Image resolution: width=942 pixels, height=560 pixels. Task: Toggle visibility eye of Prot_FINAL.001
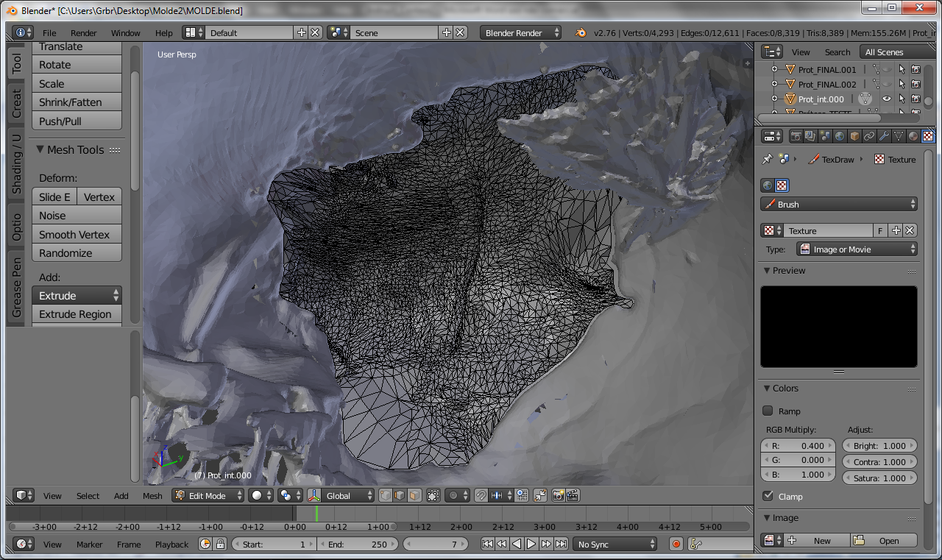[887, 69]
